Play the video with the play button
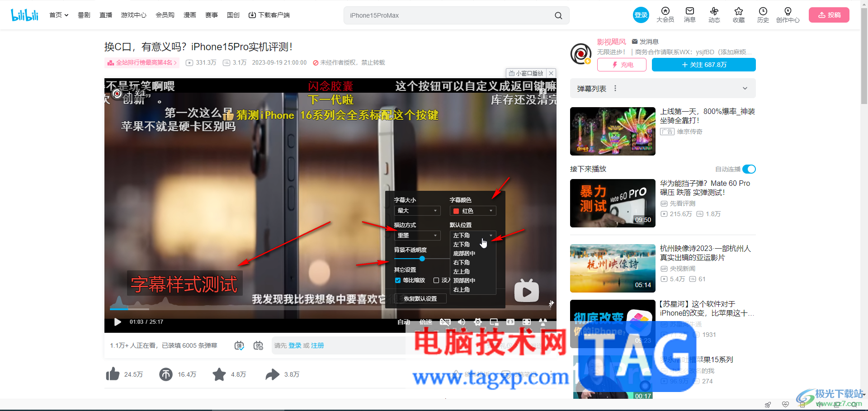The image size is (868, 411). pyautogui.click(x=118, y=322)
